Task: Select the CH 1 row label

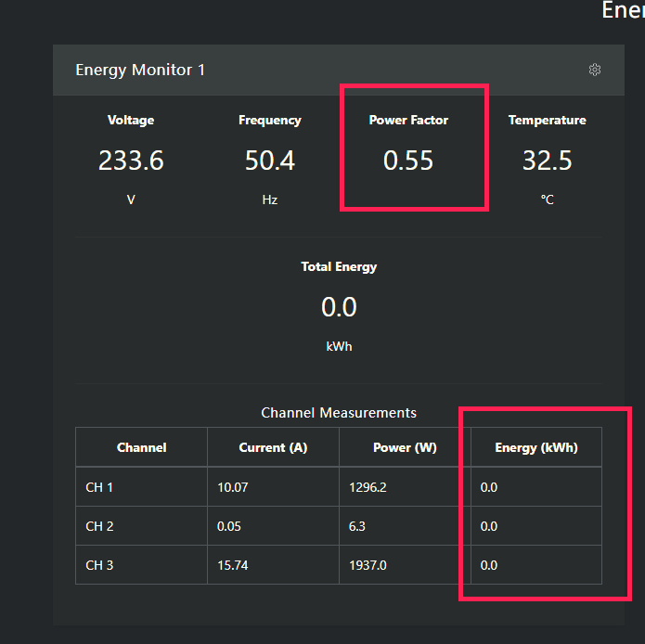Action: click(99, 487)
